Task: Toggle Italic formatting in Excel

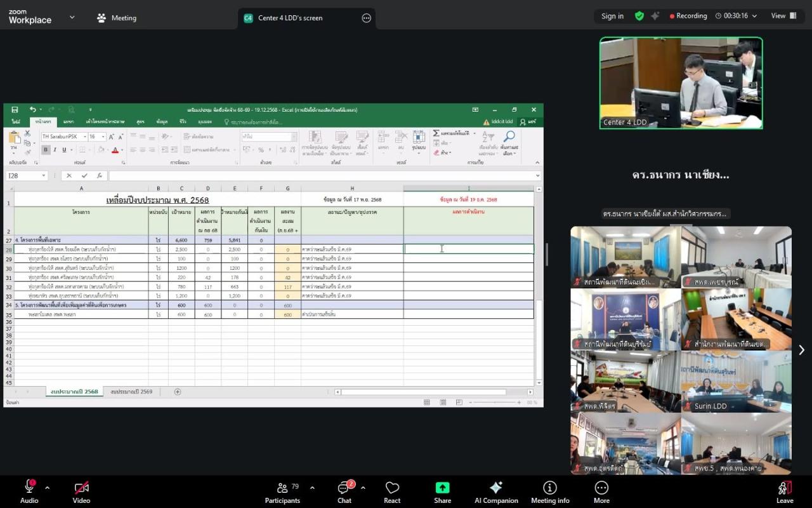Action: [x=55, y=150]
